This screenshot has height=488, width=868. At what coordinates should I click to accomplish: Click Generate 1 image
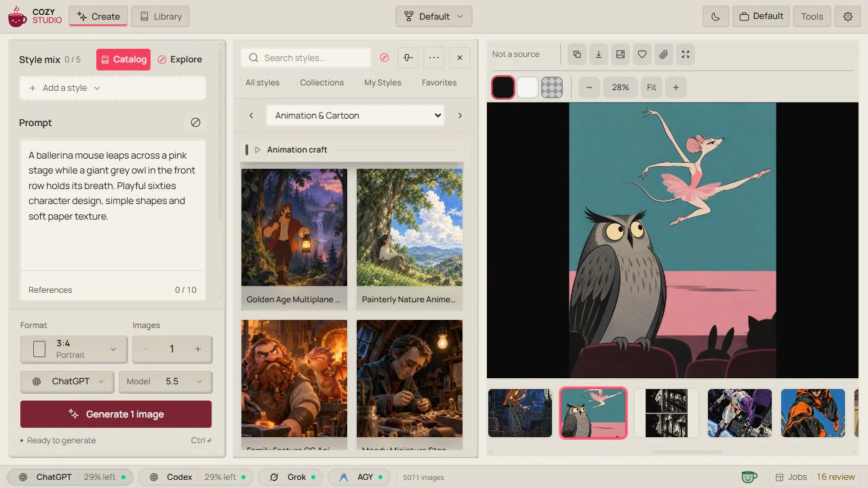(x=116, y=414)
